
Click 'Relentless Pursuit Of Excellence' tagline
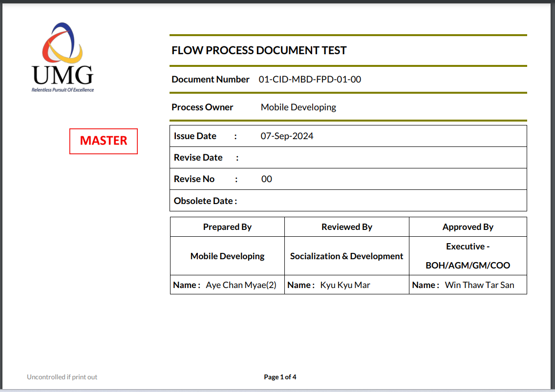click(x=63, y=90)
